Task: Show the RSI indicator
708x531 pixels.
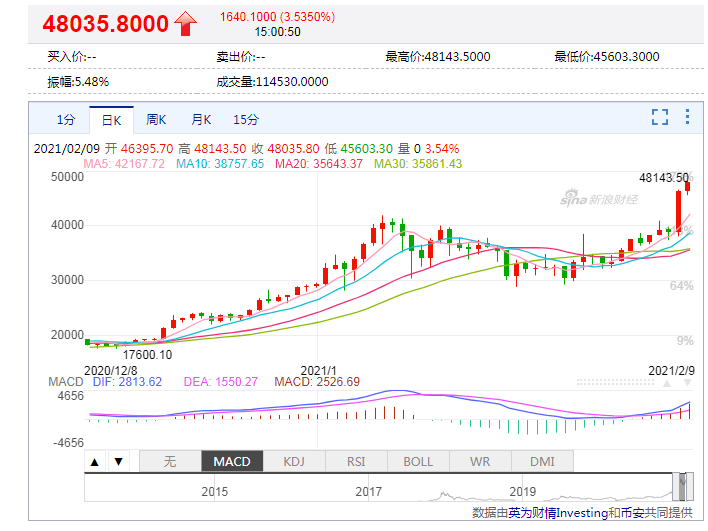Action: click(356, 461)
